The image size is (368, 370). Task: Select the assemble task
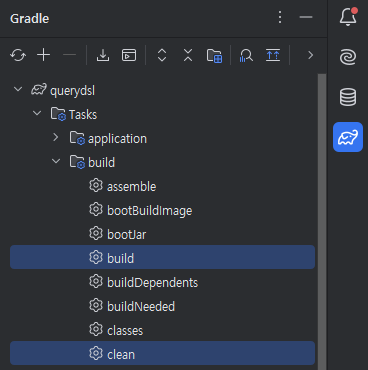click(x=162, y=186)
